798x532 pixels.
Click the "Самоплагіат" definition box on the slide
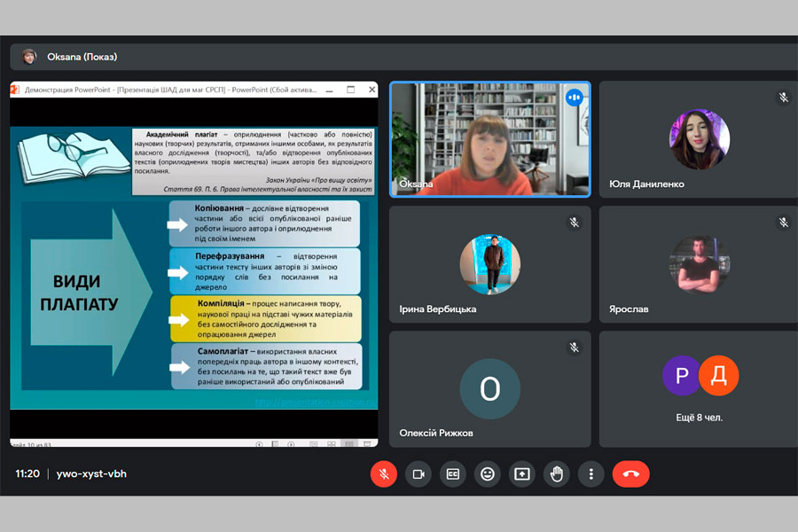[267, 366]
